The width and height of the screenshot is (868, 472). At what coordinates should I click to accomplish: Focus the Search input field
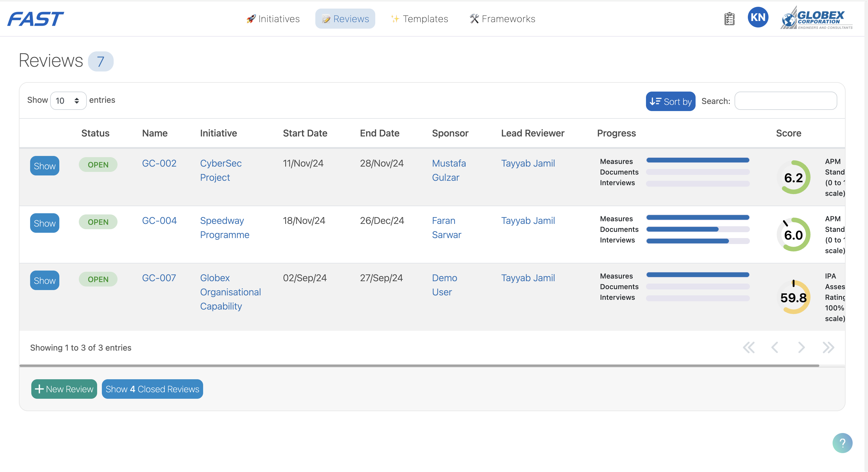[x=785, y=101]
